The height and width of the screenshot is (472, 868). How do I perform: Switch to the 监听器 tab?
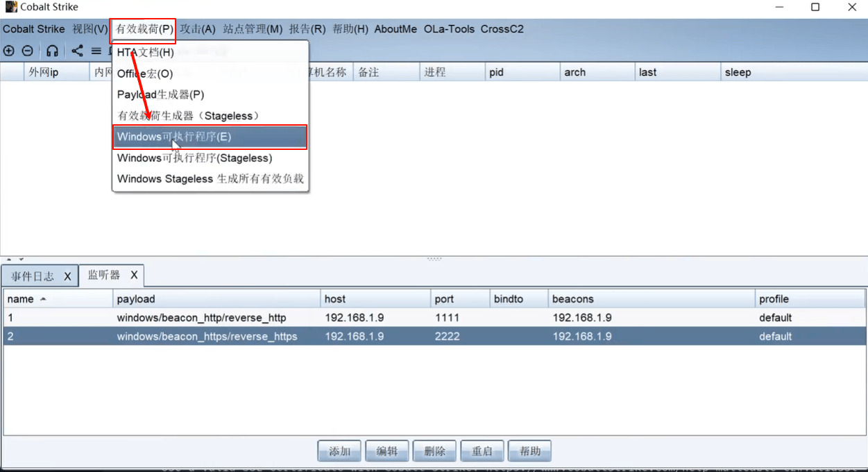[111, 276]
